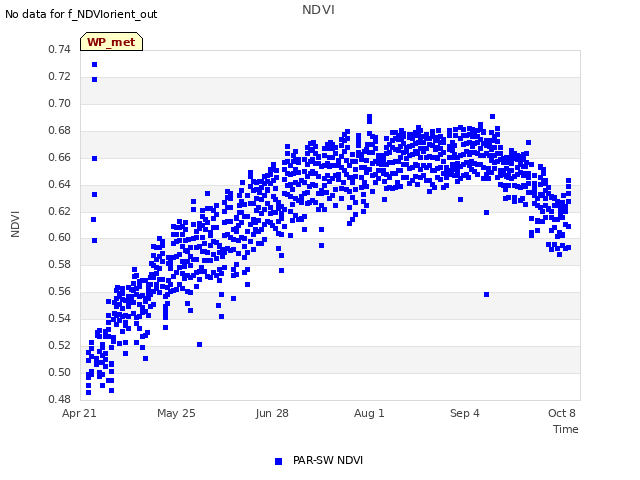Click the 0.62 y-axis value

59,211
